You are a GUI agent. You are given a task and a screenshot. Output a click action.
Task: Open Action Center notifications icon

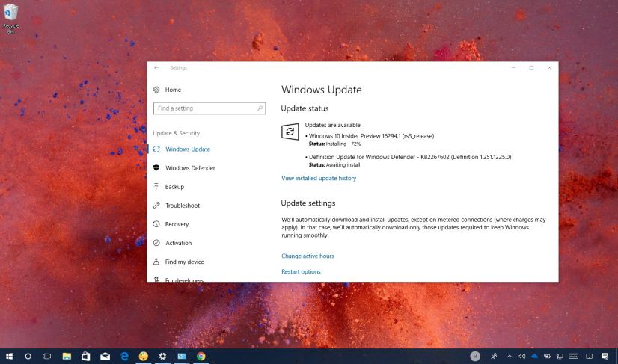[605, 356]
